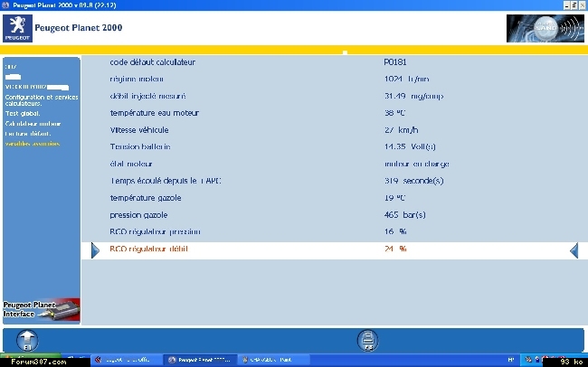The height and width of the screenshot is (367, 588).
Task: Click the 38 °C water temperature value
Action: 395,113
